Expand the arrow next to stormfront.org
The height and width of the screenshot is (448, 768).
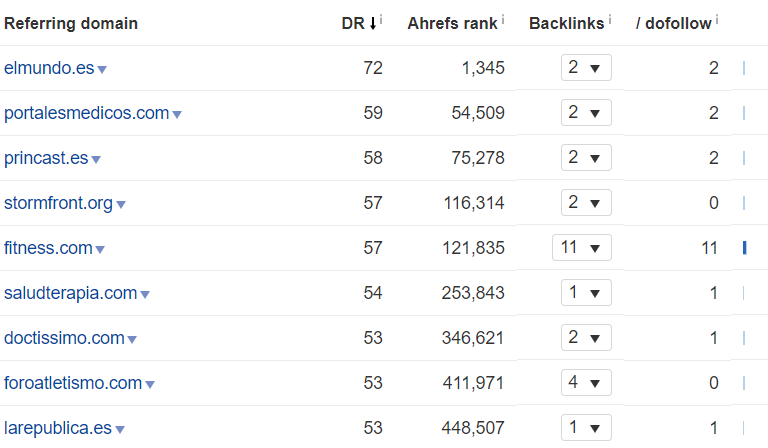(x=120, y=205)
